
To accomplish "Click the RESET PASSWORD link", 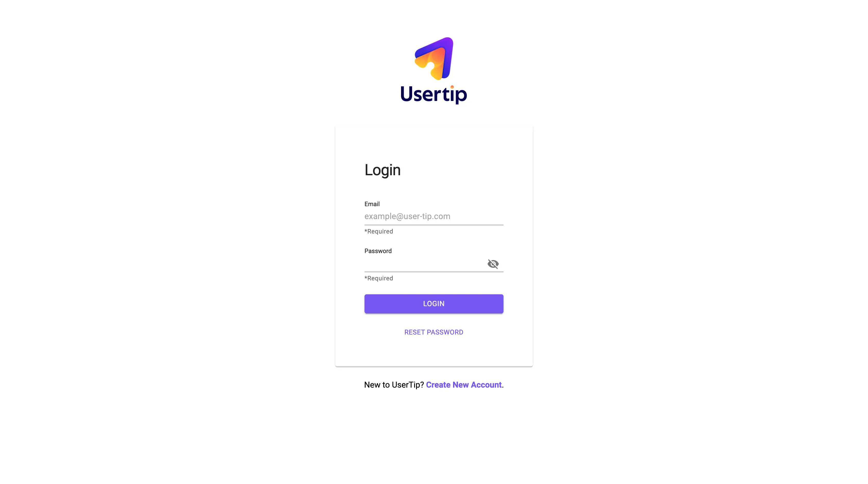I will (x=433, y=332).
